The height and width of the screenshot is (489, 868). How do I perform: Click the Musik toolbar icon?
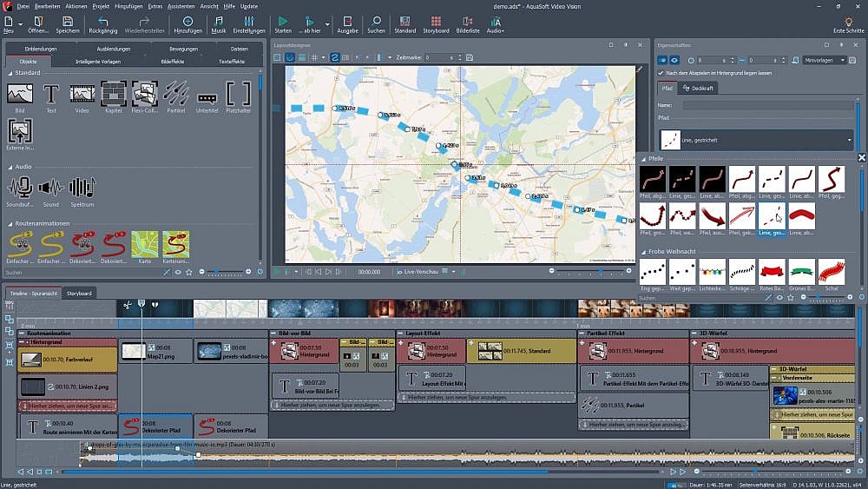point(218,22)
